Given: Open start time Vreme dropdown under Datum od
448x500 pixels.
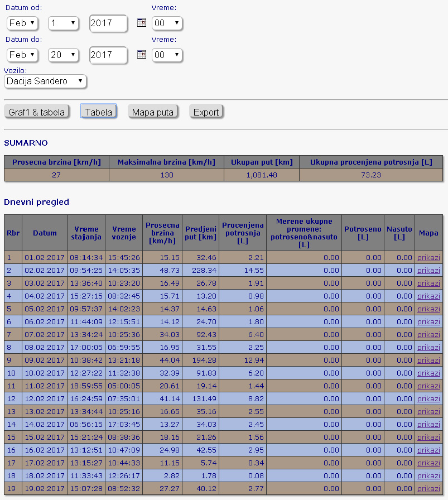Looking at the screenshot, I should [x=167, y=23].
